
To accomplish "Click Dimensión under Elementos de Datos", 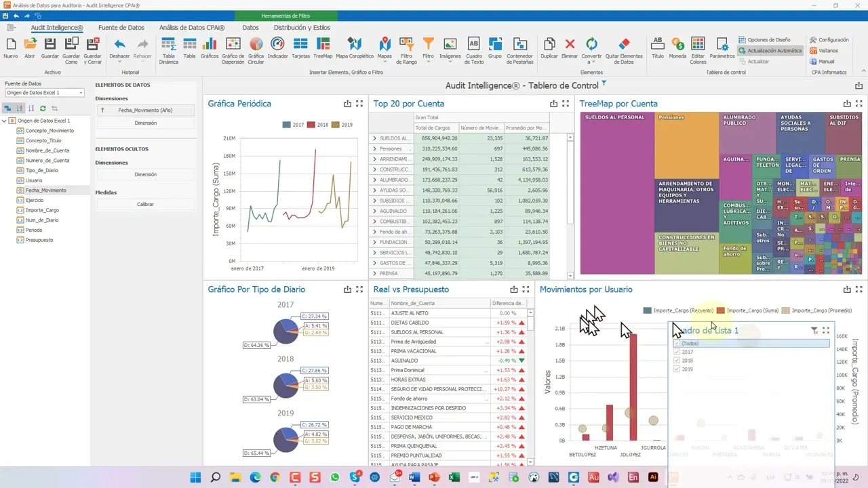I will [146, 123].
